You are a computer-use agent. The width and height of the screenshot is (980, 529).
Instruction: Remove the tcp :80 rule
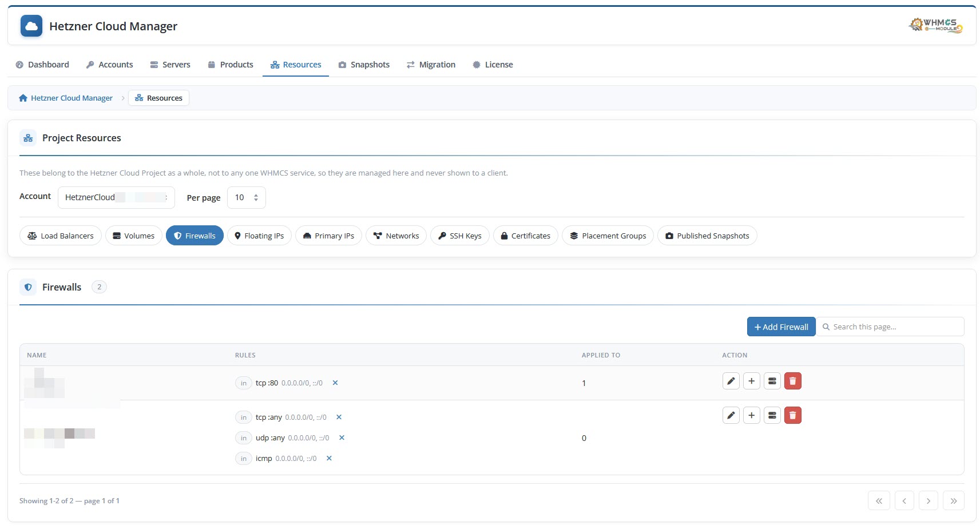pyautogui.click(x=335, y=383)
